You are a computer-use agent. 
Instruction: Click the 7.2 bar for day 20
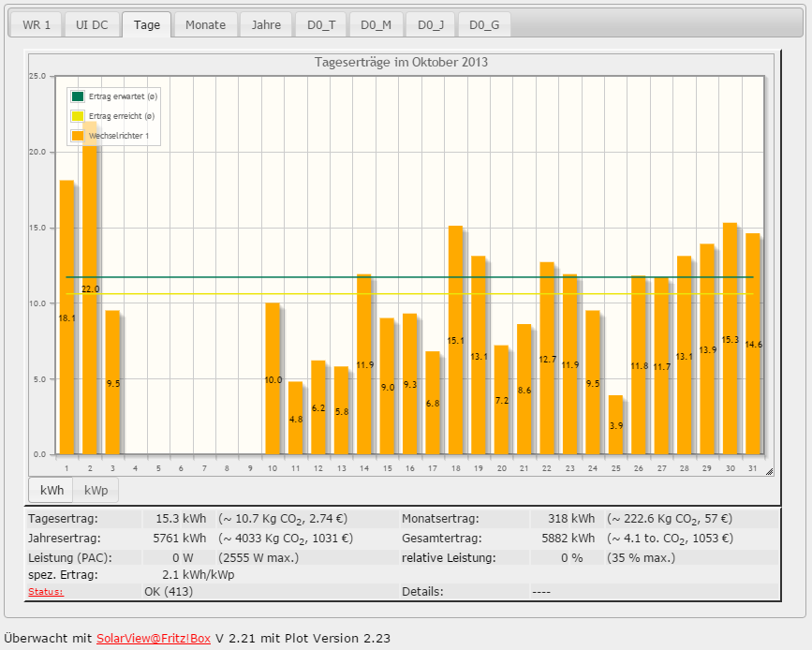pyautogui.click(x=501, y=400)
